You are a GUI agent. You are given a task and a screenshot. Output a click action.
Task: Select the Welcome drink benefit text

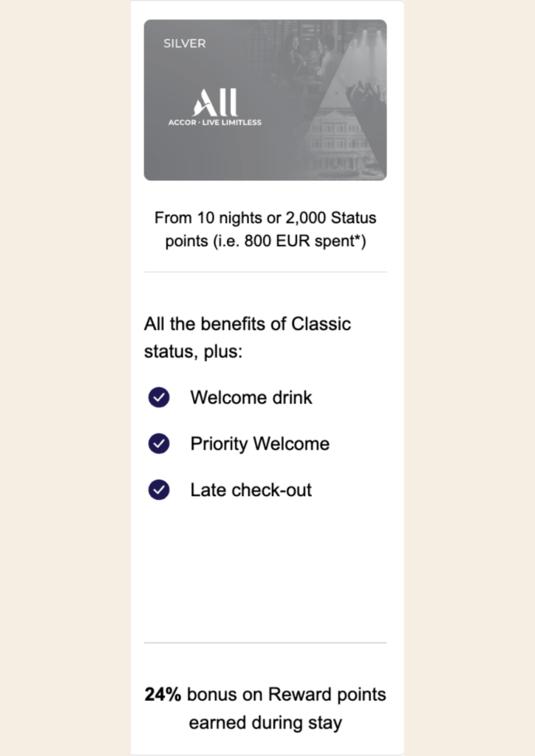[x=251, y=397]
